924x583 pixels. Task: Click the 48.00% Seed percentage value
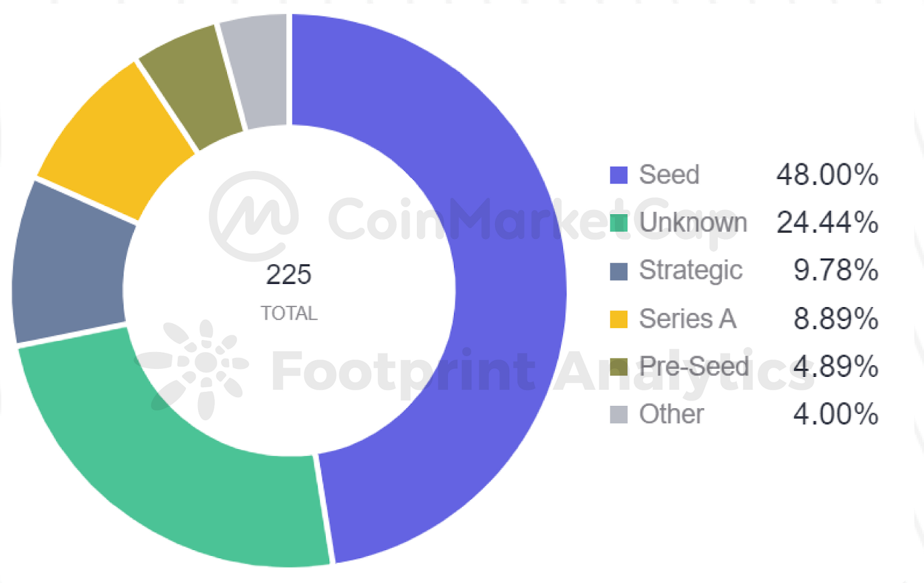click(x=827, y=175)
